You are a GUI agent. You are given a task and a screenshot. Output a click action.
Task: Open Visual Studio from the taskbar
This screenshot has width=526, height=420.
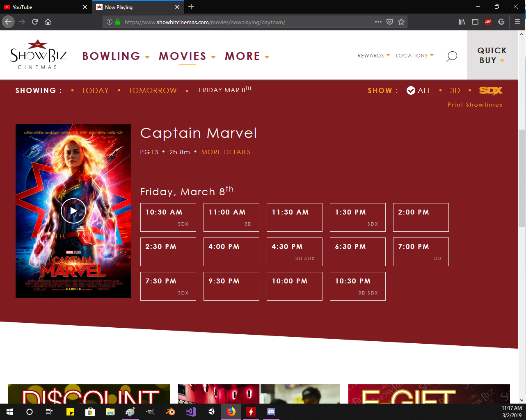191,412
